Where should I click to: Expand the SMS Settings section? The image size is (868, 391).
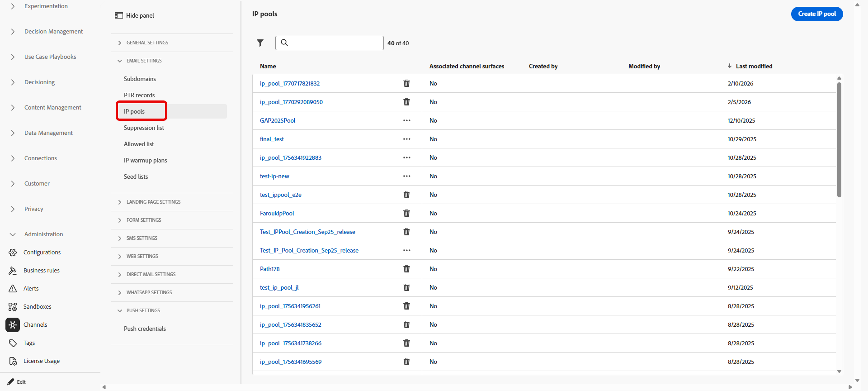120,238
